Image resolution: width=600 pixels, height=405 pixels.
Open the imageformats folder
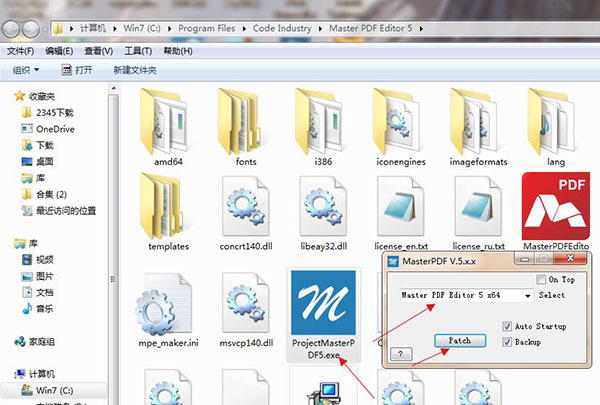478,127
